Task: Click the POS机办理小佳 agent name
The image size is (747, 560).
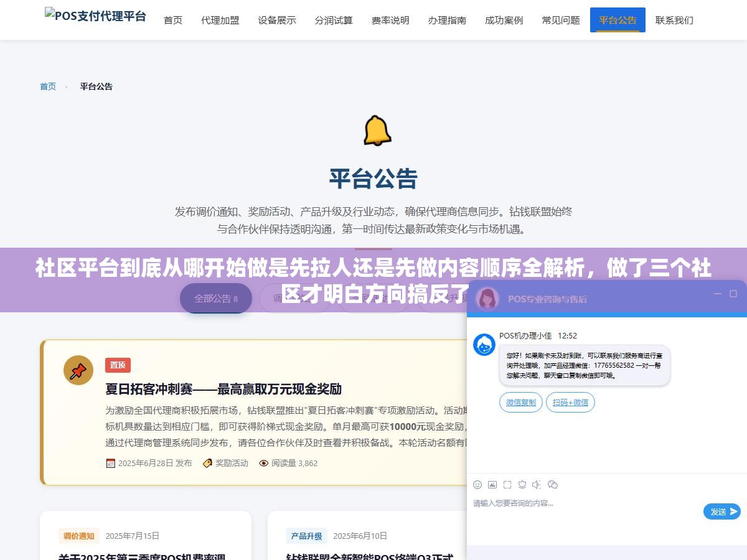Action: 525,335
